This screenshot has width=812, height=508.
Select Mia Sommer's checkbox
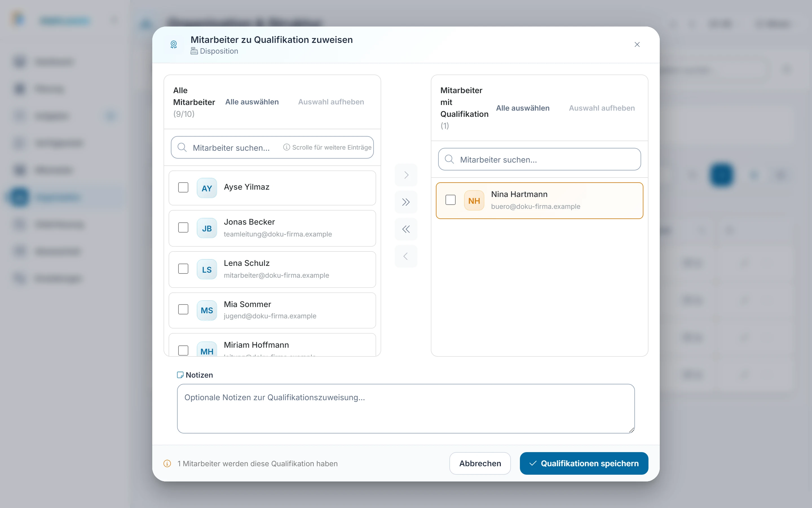pyautogui.click(x=183, y=309)
